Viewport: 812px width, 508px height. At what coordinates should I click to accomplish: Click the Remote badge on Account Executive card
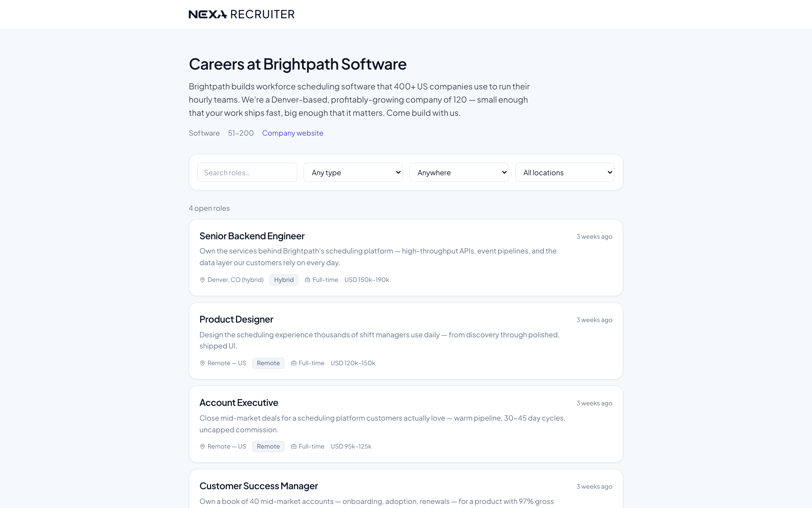coord(268,447)
